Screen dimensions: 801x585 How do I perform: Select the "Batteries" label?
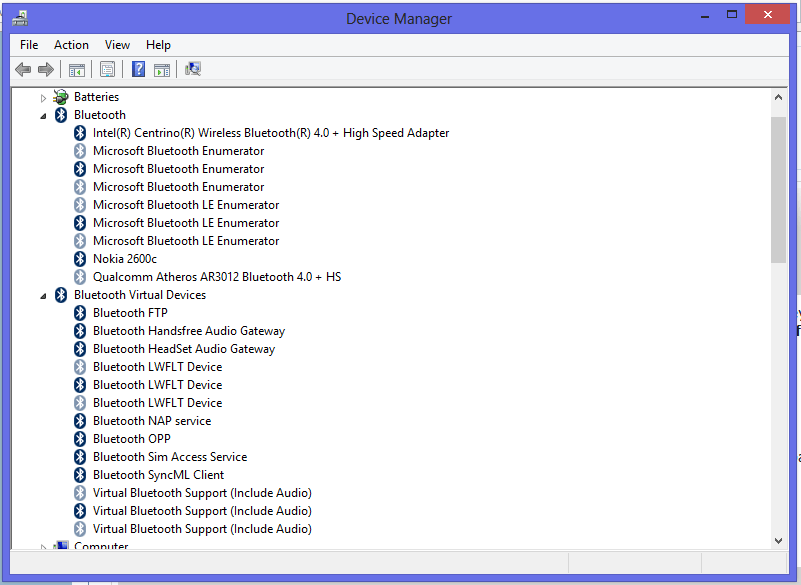pos(97,97)
